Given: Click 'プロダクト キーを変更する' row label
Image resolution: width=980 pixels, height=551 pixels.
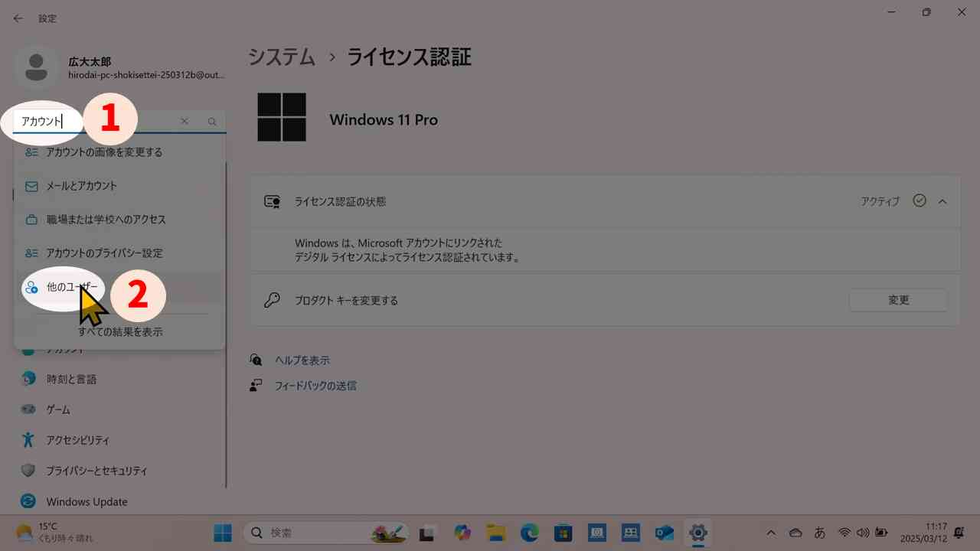Looking at the screenshot, I should [346, 301].
